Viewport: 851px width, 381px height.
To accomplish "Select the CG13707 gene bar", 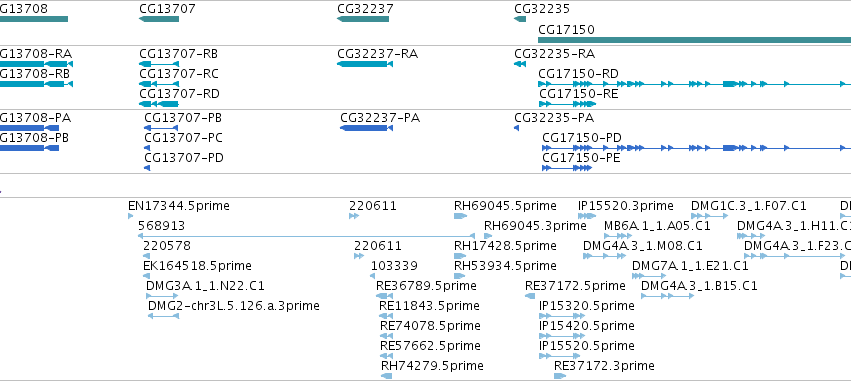I will 159,19.
